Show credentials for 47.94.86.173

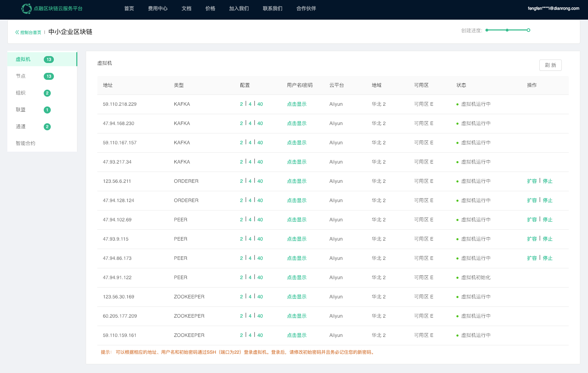(x=297, y=258)
